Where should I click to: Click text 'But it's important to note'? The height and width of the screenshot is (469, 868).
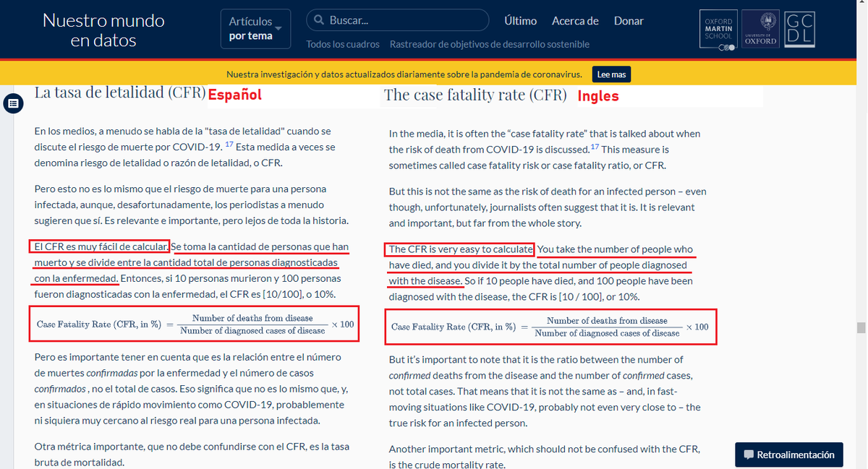click(x=448, y=359)
